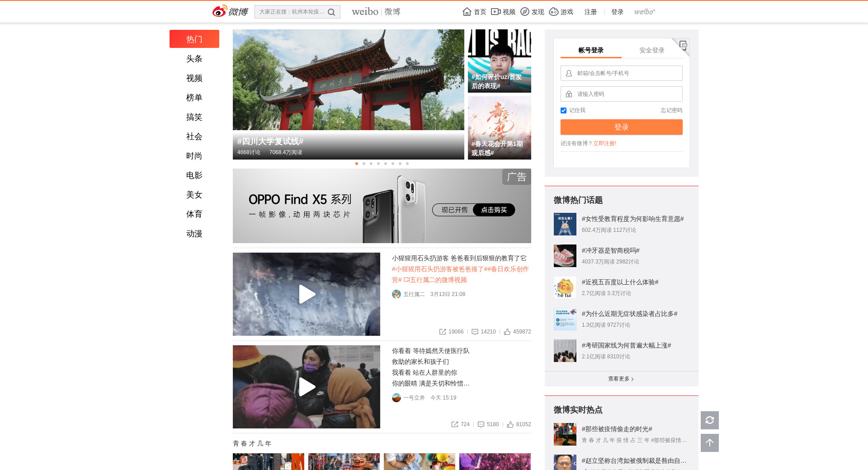Jump to the last carousel dot

(x=407, y=164)
